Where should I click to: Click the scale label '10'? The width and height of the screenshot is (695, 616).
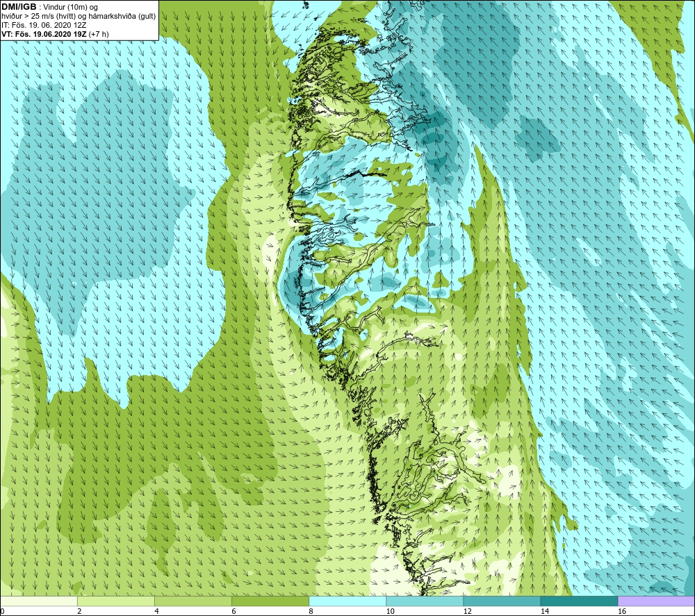[x=390, y=611]
